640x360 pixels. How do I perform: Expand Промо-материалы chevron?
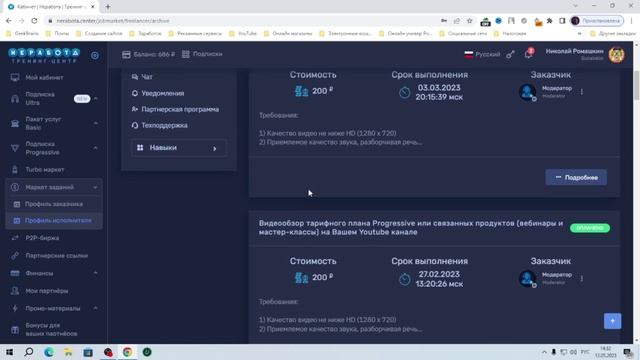click(x=96, y=308)
